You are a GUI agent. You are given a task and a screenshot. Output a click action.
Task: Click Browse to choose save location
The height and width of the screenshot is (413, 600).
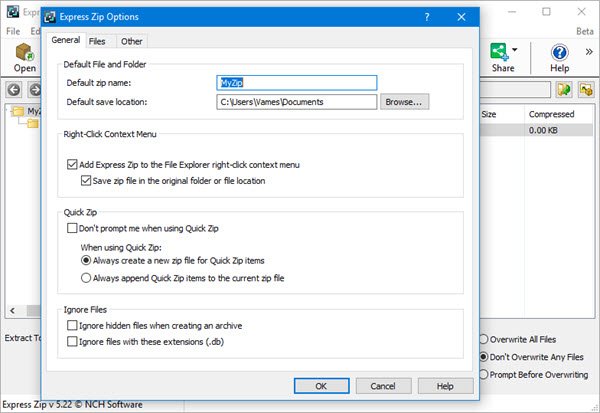[x=404, y=102]
